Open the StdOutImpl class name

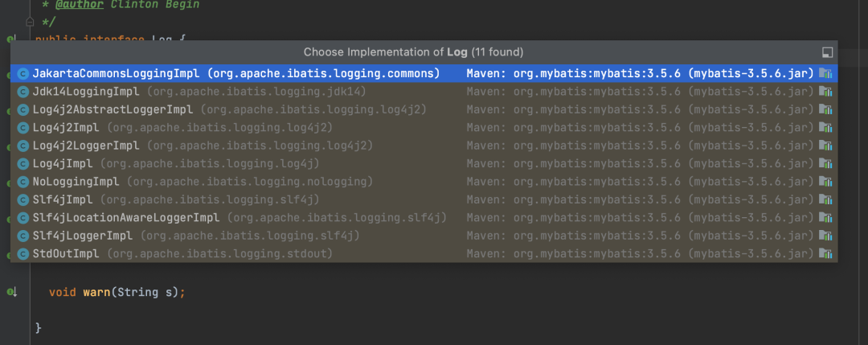click(x=66, y=254)
